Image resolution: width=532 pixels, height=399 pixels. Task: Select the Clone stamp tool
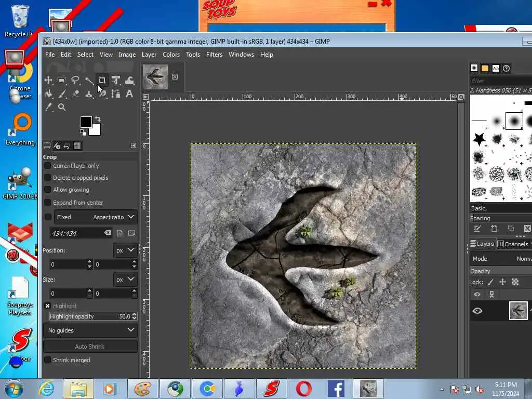pos(89,94)
